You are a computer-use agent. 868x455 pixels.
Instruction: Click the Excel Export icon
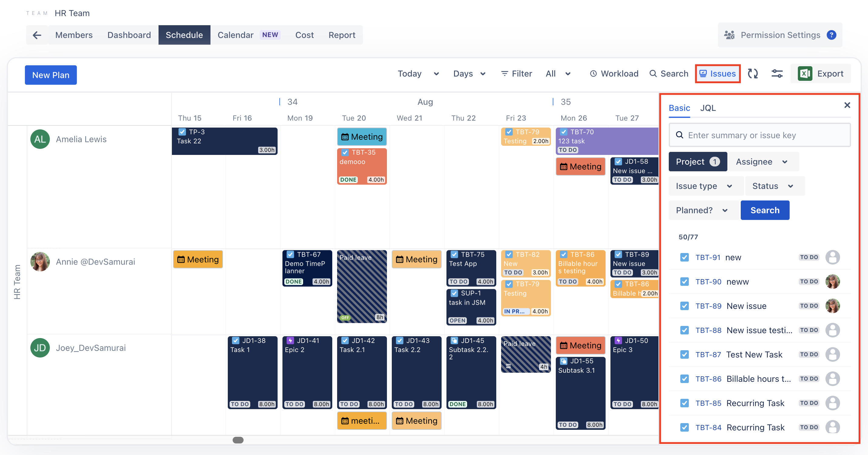[805, 74]
